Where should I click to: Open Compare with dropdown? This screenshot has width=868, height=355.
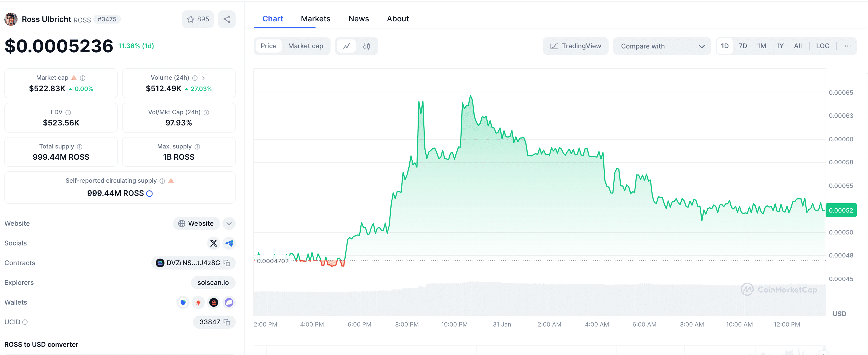(x=662, y=46)
